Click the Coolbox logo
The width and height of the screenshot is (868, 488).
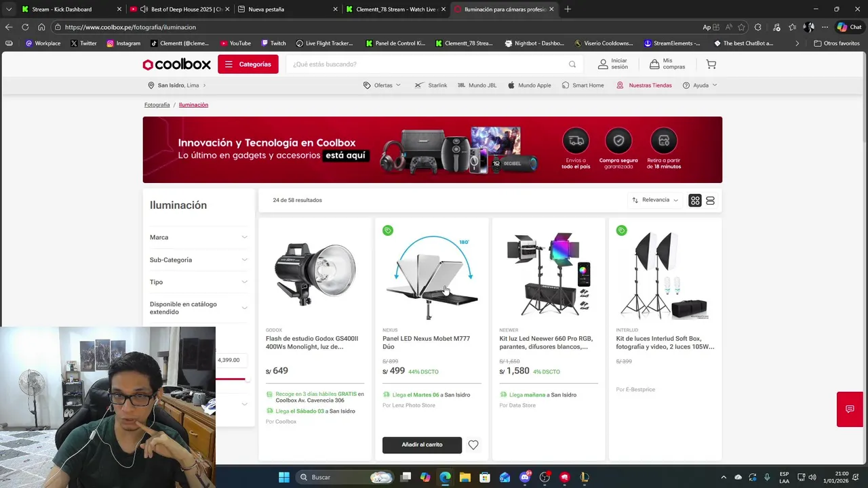point(177,64)
